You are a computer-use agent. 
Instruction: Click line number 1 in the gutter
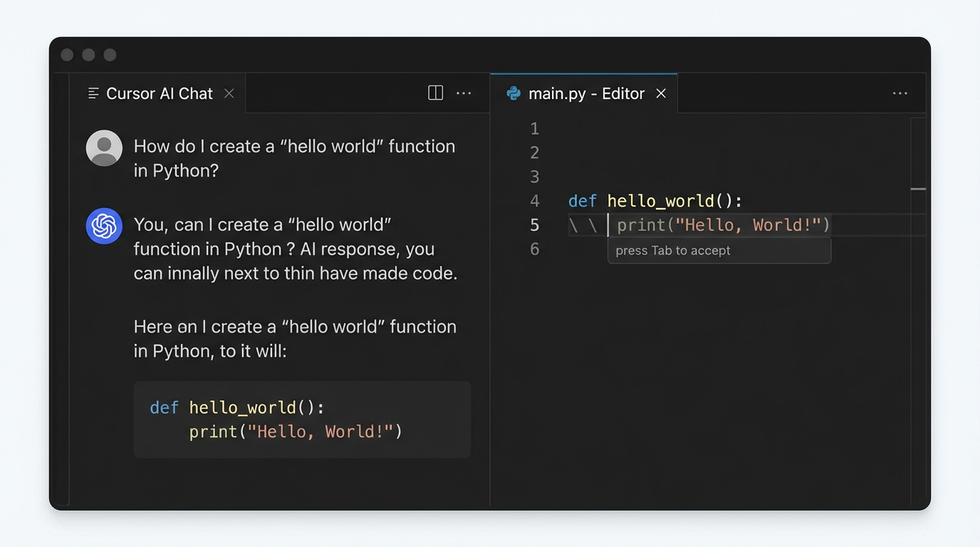(x=534, y=128)
